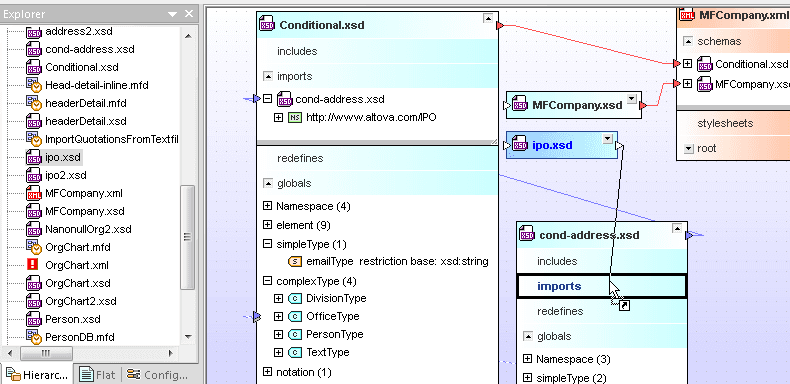The image size is (790, 384).
Task: Close the Explorer panel
Action: (189, 14)
